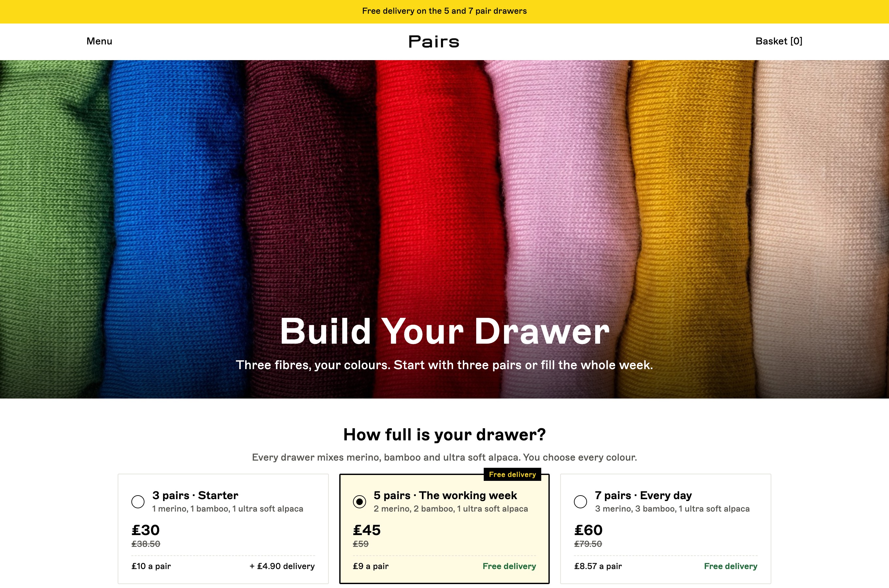Select the 7 pairs Every day radio button
Screen dimensions: 889x588
coord(580,501)
